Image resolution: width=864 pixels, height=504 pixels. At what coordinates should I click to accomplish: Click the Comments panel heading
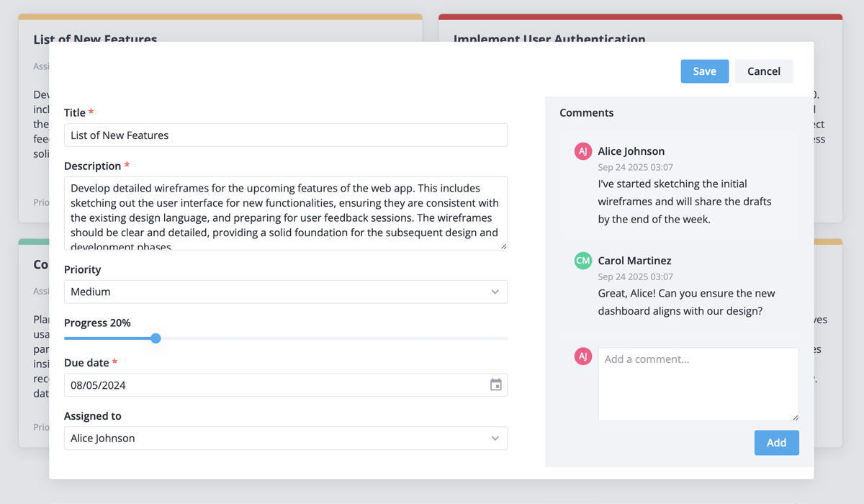click(x=586, y=112)
